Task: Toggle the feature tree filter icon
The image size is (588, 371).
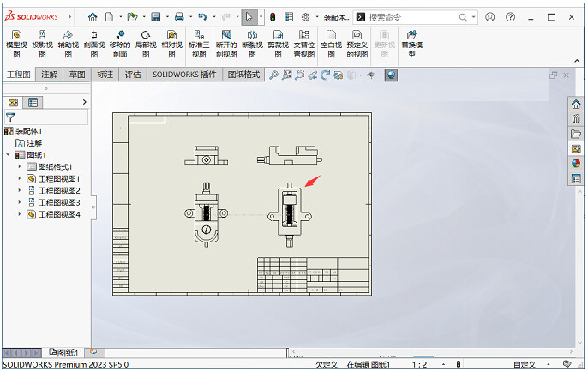Action: 10,117
